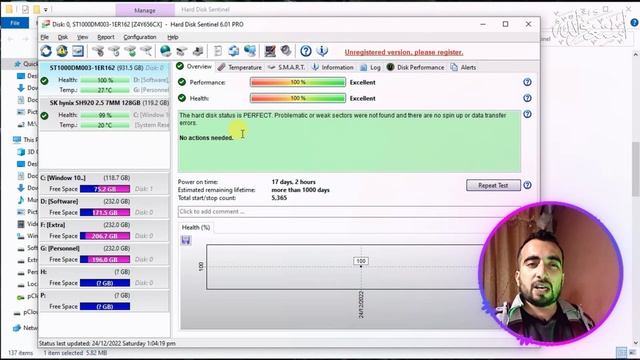Viewport: 640px width, 360px height.
Task: Switch to the Temperature tab
Action: coord(240,67)
